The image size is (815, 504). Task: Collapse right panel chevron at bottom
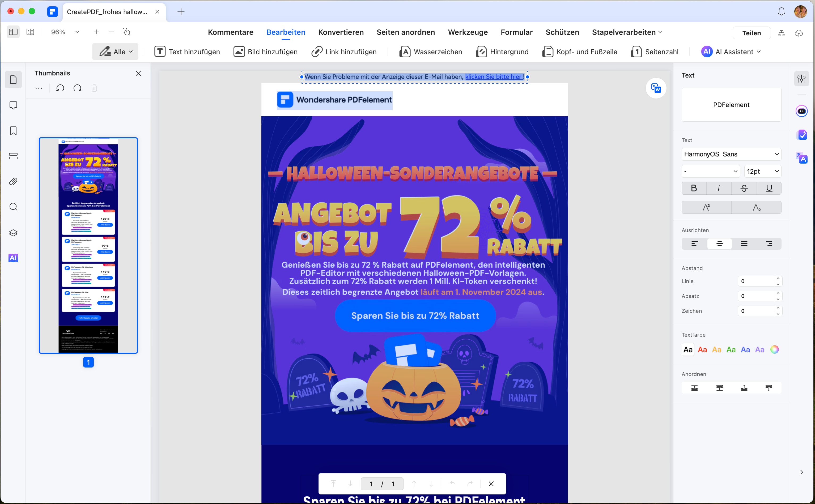[x=801, y=472]
